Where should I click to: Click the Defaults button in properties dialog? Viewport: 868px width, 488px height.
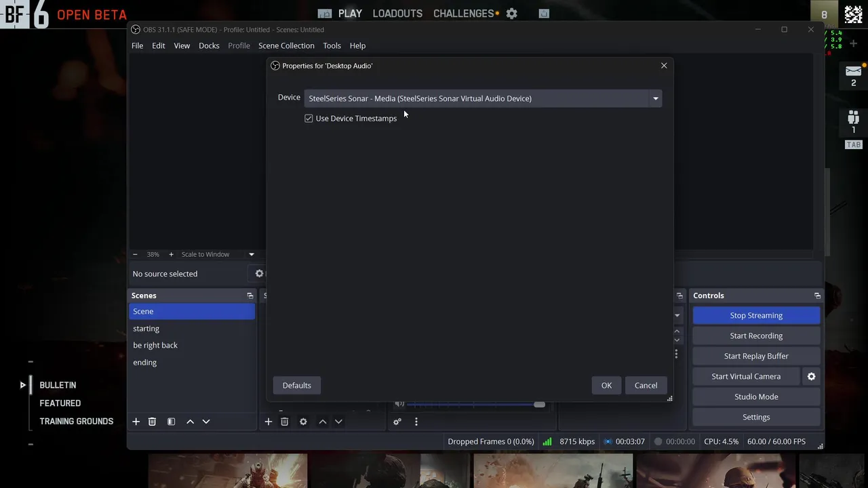[x=296, y=385]
